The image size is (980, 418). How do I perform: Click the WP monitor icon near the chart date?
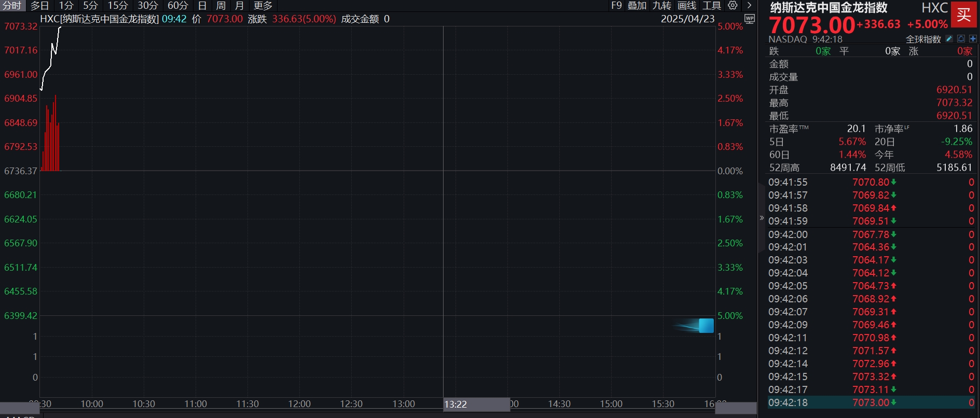point(749,19)
